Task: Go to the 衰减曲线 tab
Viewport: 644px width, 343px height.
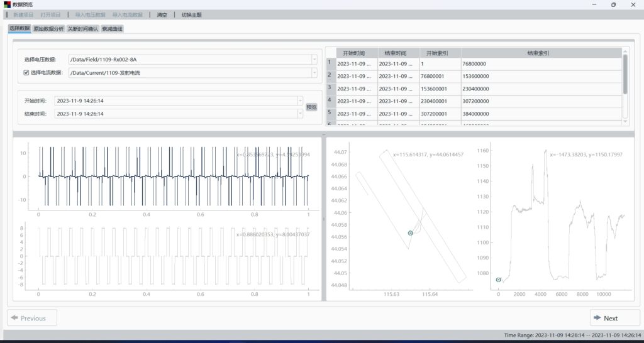Action: click(113, 28)
